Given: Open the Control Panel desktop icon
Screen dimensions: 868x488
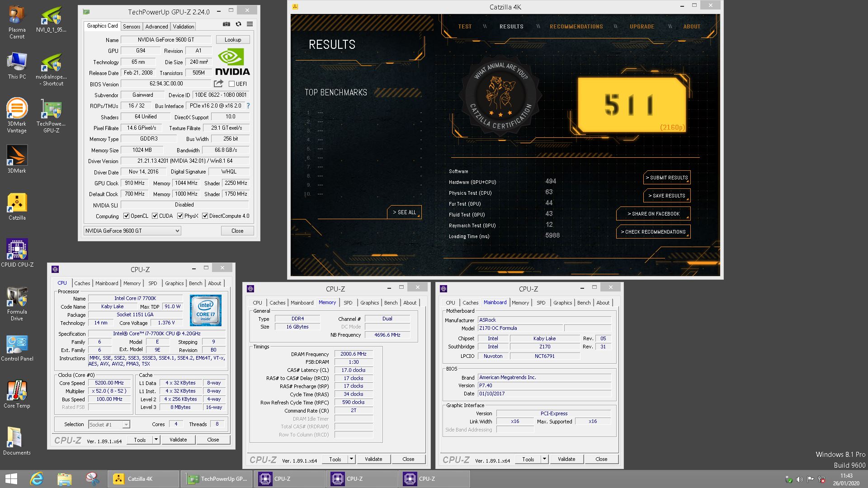Looking at the screenshot, I should [x=17, y=348].
